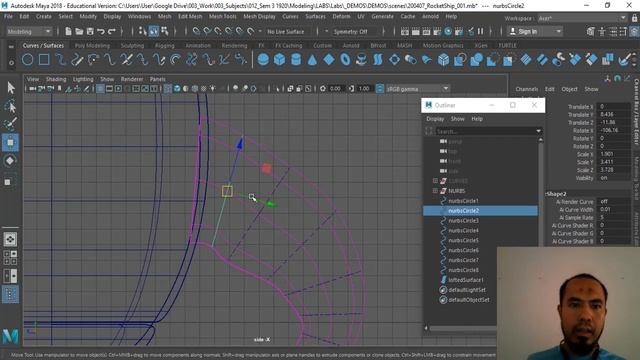This screenshot has width=640, height=360.
Task: Activate the Select tool in toolbox
Action: (11, 87)
